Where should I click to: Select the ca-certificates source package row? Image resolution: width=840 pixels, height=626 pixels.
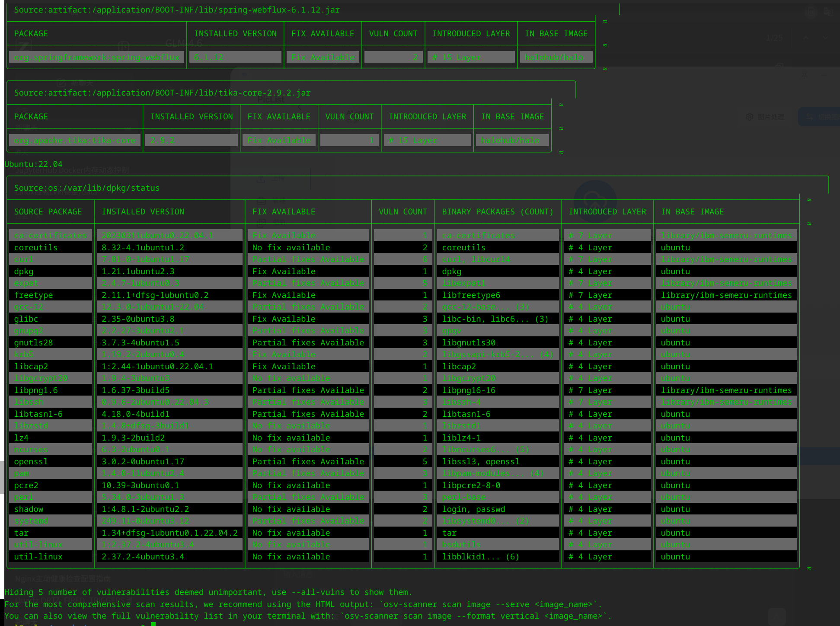tap(50, 236)
